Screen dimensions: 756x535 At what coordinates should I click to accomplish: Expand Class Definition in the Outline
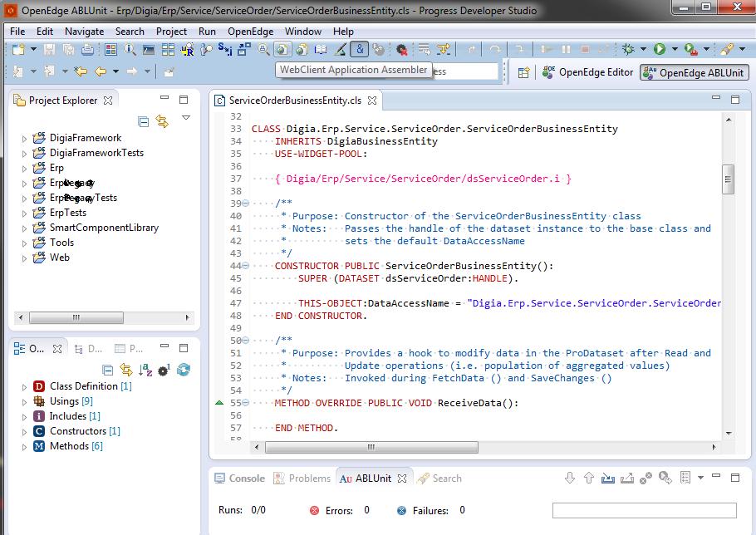tap(24, 387)
